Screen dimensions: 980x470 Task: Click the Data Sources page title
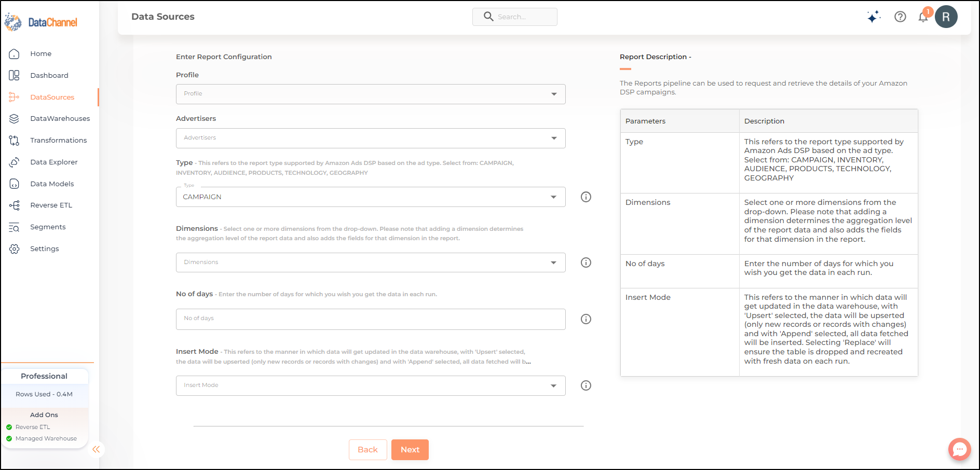(x=163, y=17)
